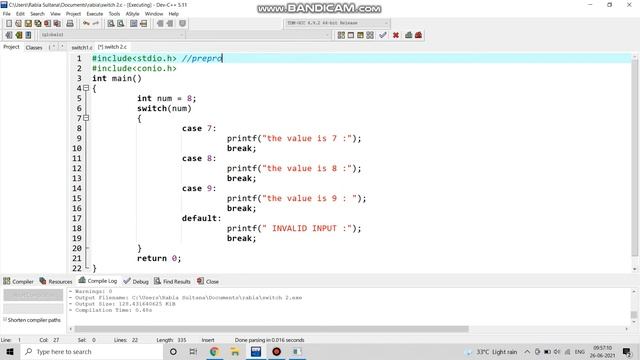Screen dimensions: 640x360
Task: Open the weather widget showing Light rain
Action: click(x=491, y=352)
